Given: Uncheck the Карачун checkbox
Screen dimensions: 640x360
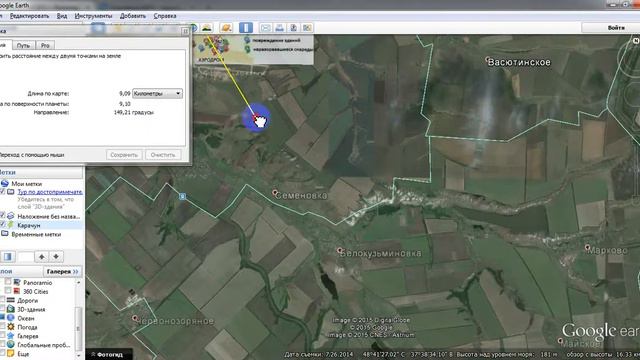Looking at the screenshot, I should [2, 224].
